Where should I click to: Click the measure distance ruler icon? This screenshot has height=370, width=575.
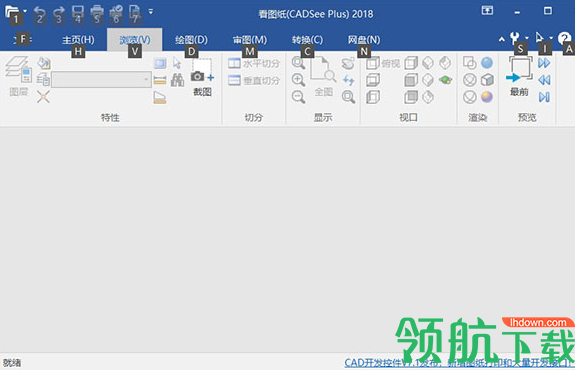click(160, 80)
